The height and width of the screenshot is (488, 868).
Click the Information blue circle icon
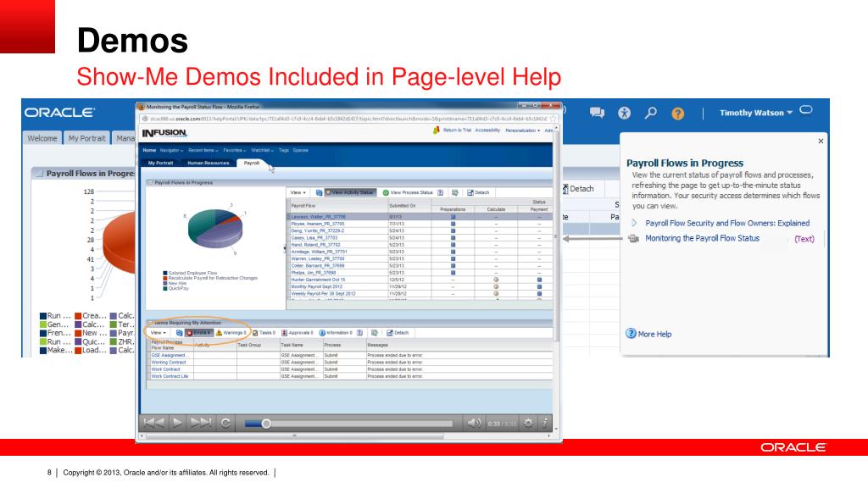coord(322,333)
